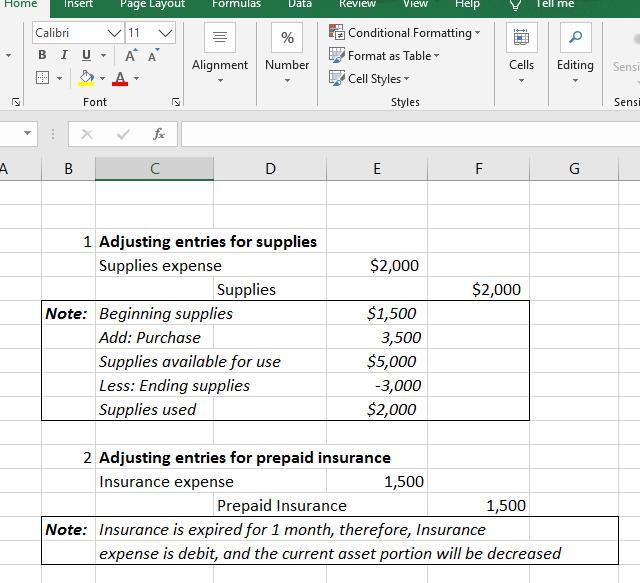Open borders dropdown arrow
The width and height of the screenshot is (640, 583).
coord(60,78)
